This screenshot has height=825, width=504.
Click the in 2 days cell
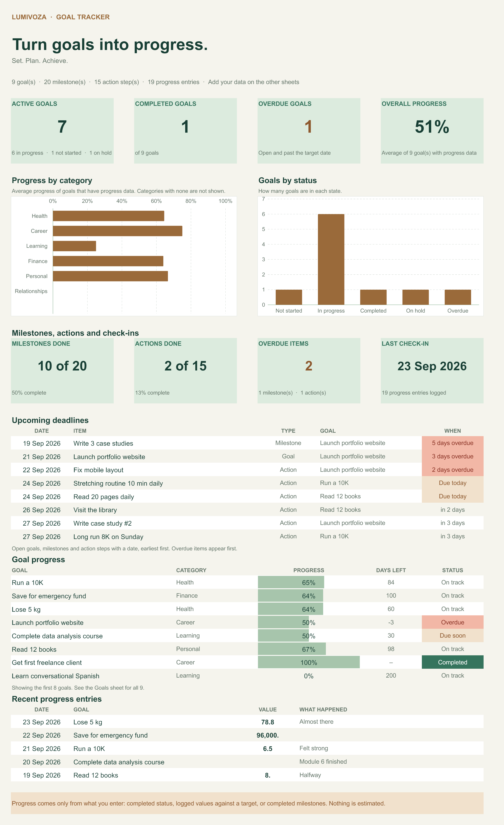[x=452, y=509]
